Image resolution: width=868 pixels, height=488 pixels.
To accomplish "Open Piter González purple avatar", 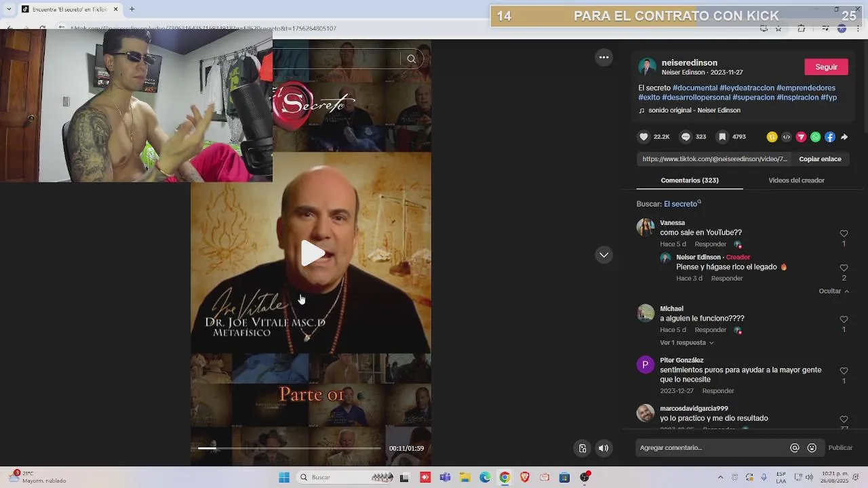I will pos(646,365).
